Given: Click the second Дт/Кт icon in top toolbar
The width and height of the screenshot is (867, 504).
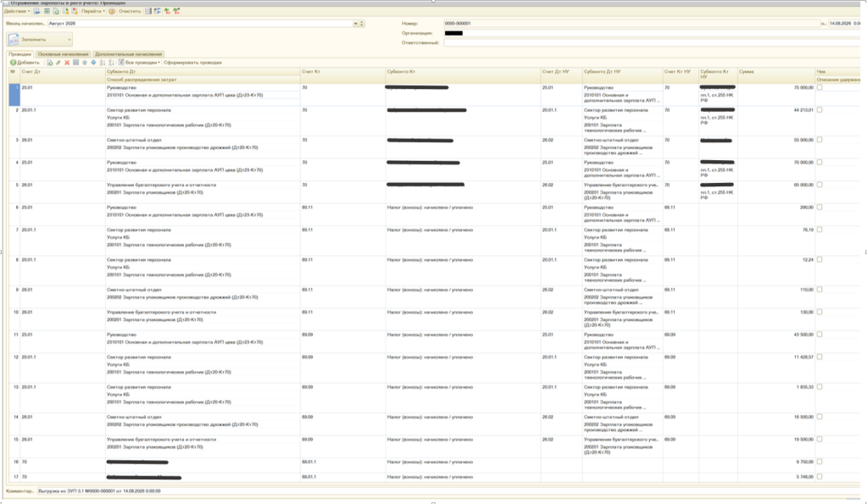Looking at the screenshot, I should click(175, 11).
